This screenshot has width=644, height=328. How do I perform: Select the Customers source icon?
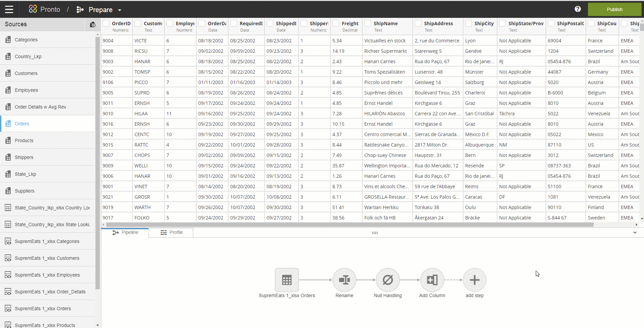click(x=8, y=73)
